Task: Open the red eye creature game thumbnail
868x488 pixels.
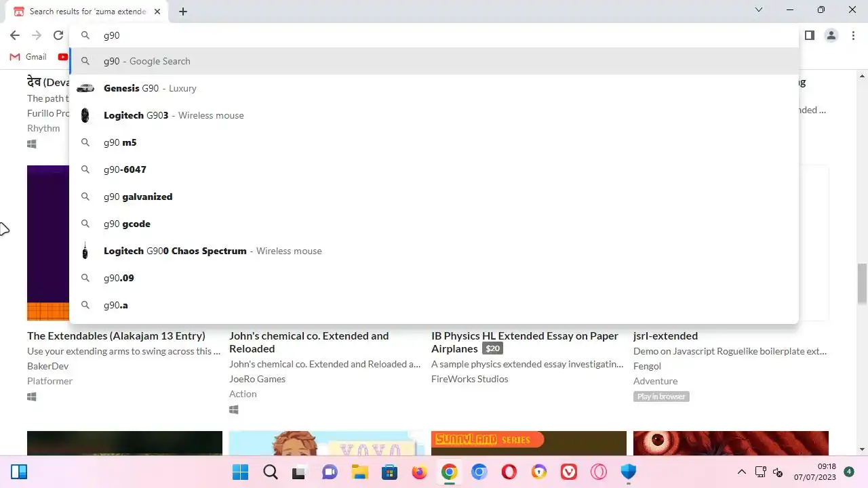Action: click(731, 443)
